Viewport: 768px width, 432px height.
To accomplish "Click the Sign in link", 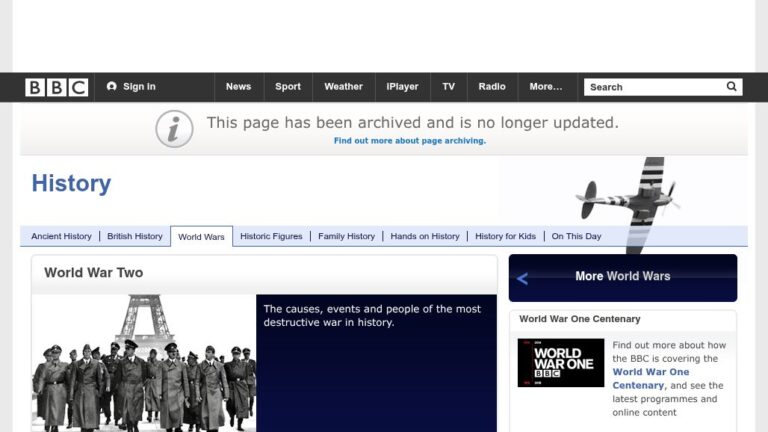I will 139,87.
